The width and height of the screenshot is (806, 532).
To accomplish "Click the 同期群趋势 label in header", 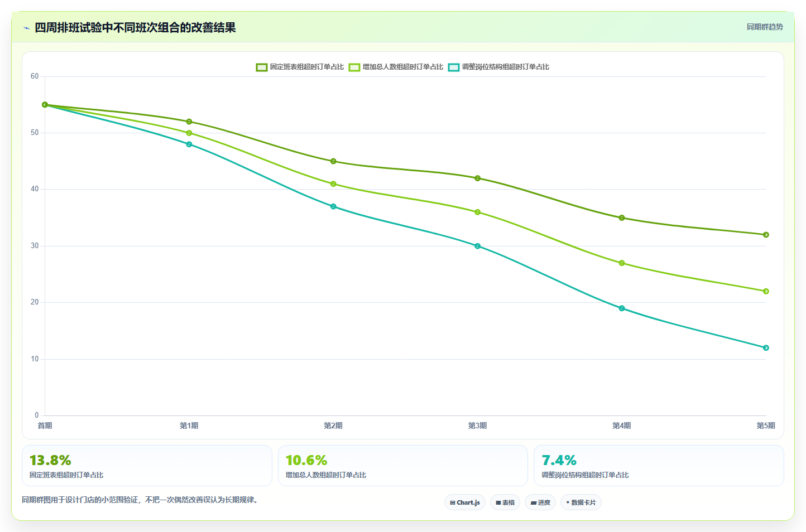I will (765, 27).
